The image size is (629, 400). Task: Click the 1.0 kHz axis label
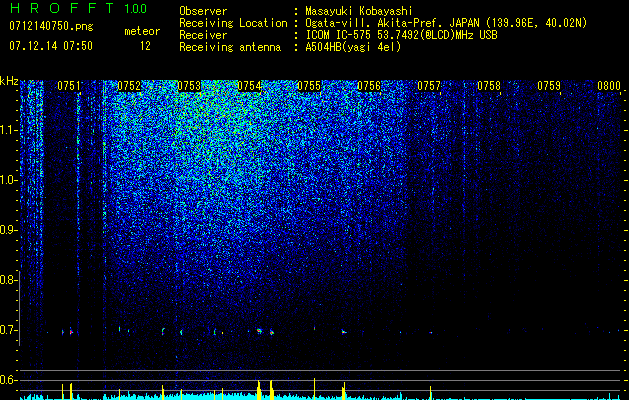pyautogui.click(x=8, y=180)
